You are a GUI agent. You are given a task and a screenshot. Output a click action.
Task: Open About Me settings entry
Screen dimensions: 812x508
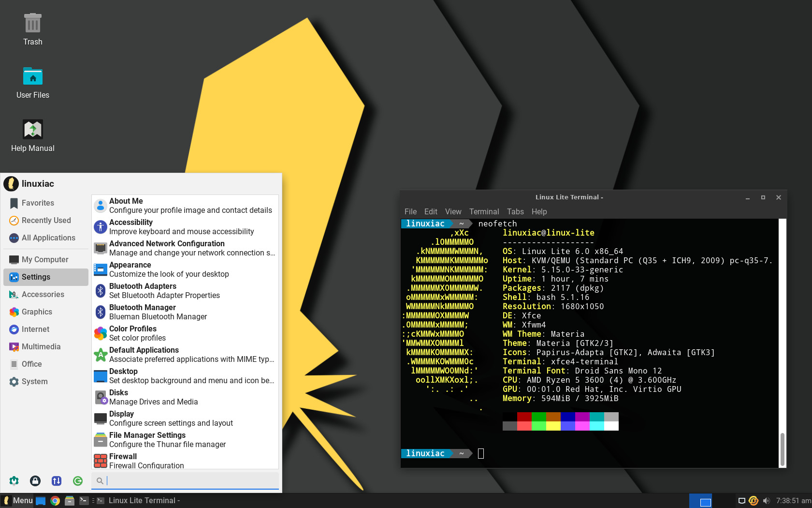(185, 206)
